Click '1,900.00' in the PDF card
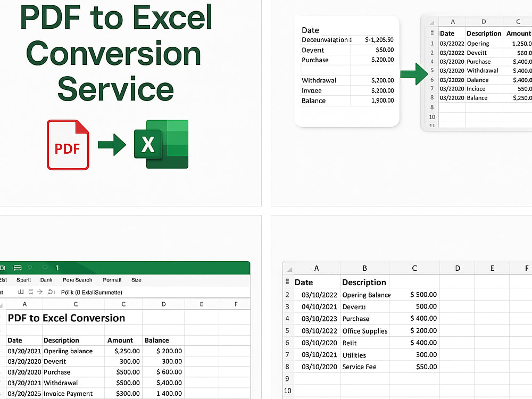This screenshot has height=399, width=532. pyautogui.click(x=383, y=101)
